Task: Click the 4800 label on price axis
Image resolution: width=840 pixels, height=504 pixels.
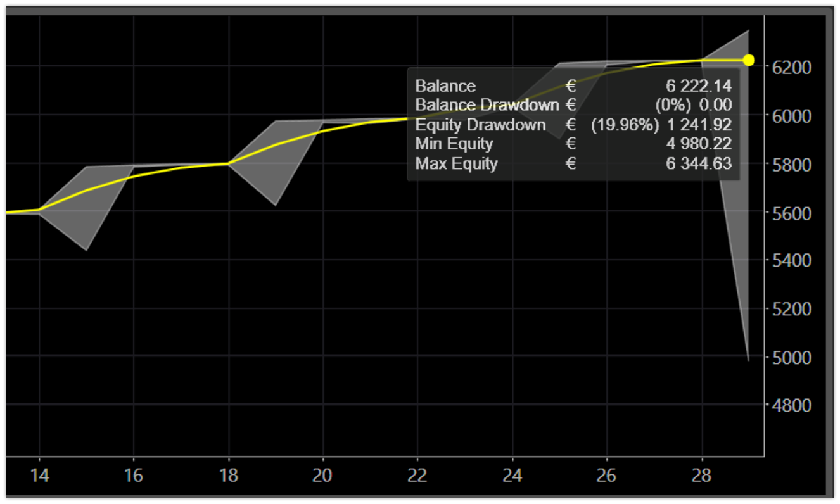Action: [x=792, y=405]
